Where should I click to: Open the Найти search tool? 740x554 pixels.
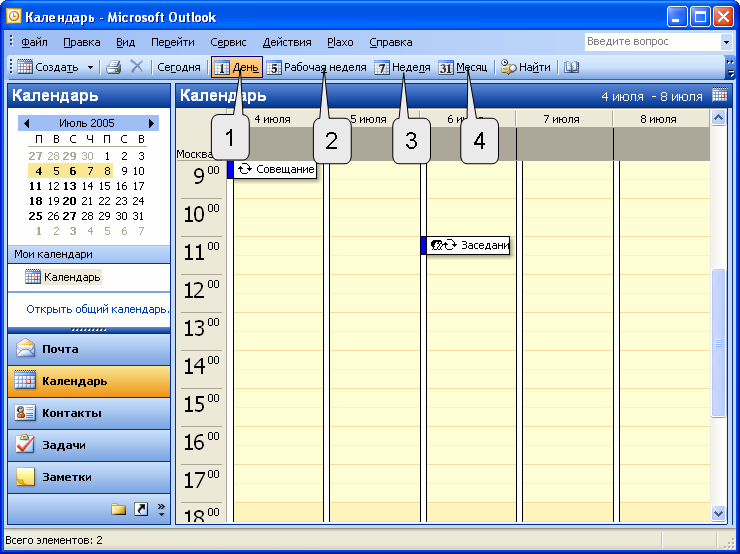pyautogui.click(x=525, y=67)
